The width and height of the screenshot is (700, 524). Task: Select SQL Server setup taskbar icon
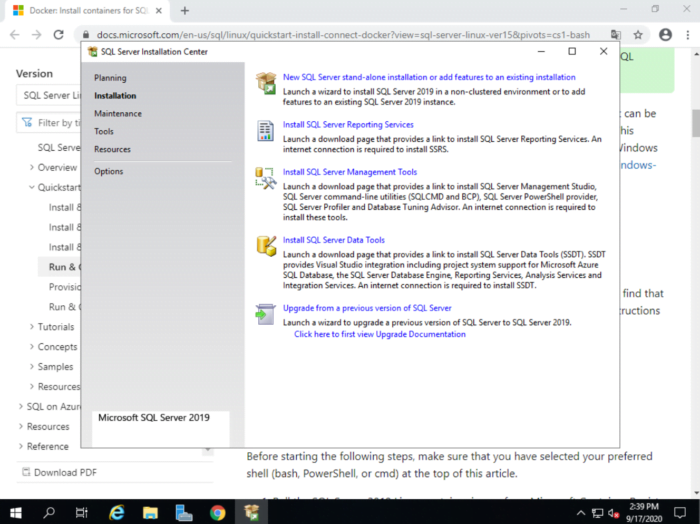252,512
